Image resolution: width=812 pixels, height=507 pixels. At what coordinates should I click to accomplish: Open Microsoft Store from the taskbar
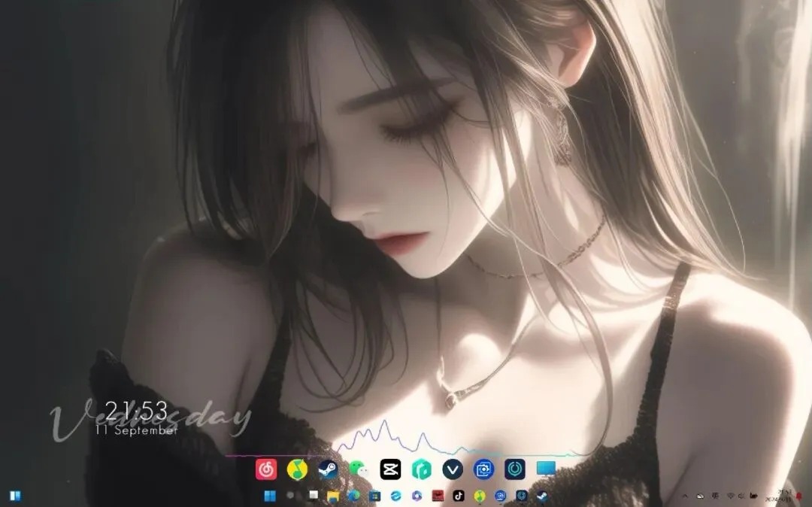pyautogui.click(x=374, y=496)
